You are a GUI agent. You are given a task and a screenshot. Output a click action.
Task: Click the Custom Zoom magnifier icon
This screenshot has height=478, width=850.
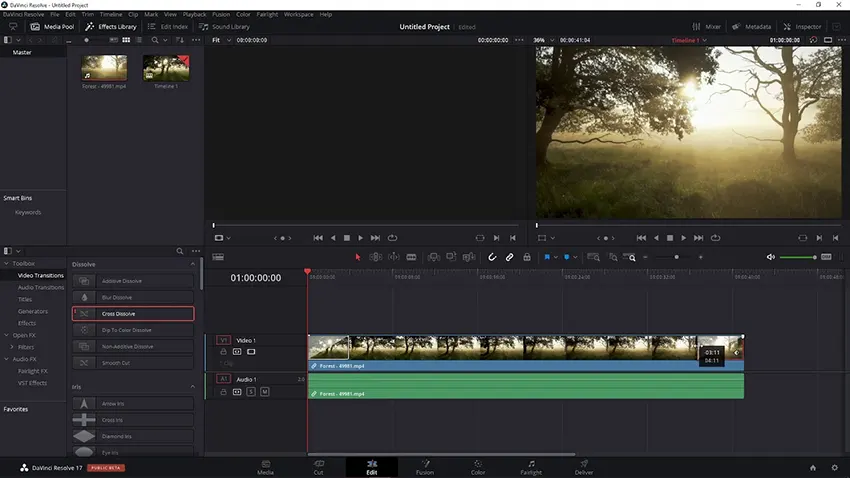tap(630, 257)
